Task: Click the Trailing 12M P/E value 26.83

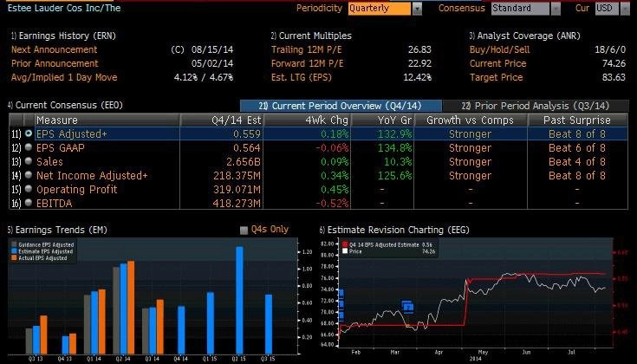Action: coord(419,49)
